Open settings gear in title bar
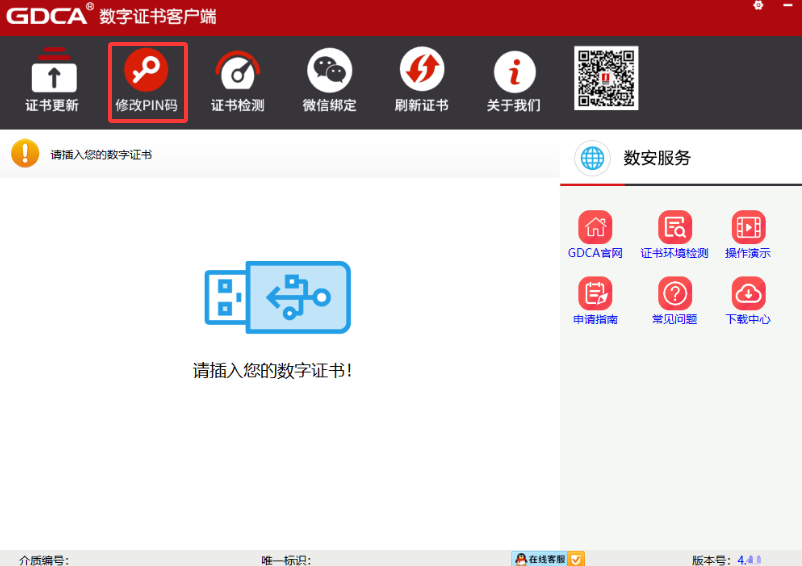Screen dimensions: 802x566 tap(757, 6)
